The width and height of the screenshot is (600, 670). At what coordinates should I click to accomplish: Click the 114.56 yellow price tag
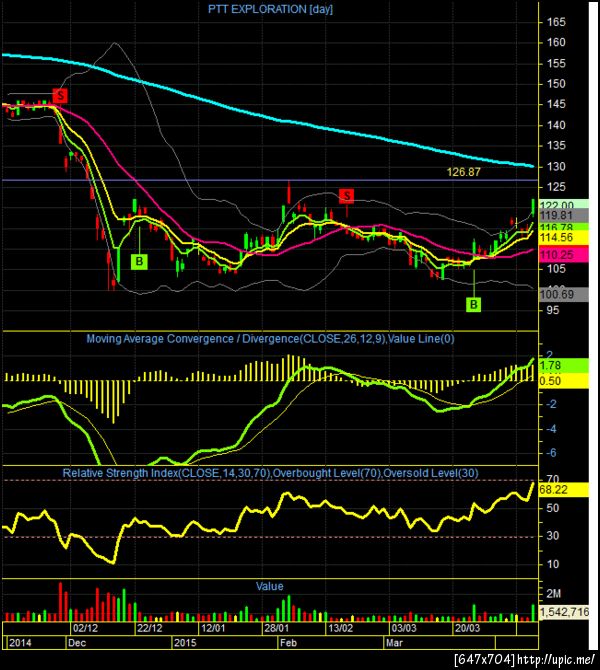pyautogui.click(x=562, y=238)
